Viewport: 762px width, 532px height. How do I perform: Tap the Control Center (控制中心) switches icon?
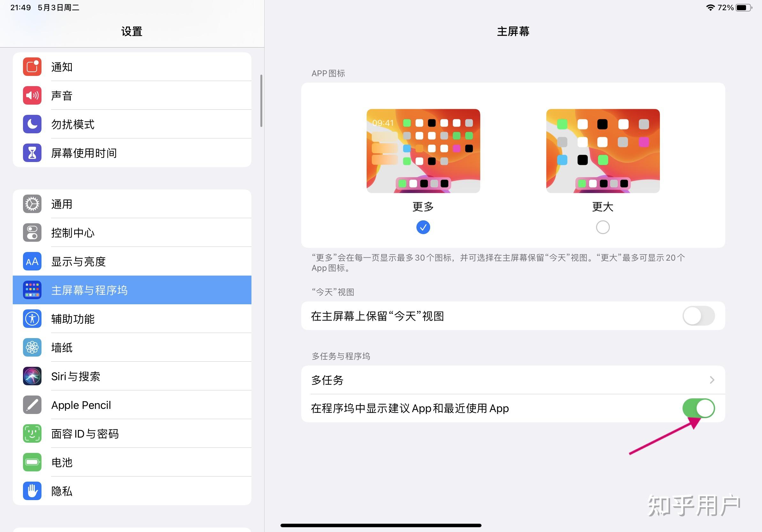click(32, 233)
